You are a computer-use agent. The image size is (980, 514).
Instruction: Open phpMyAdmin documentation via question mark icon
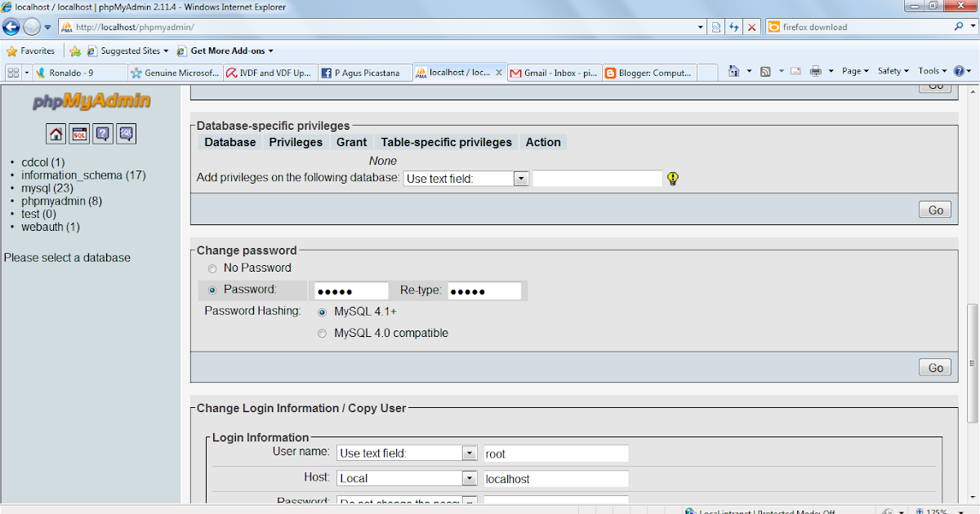click(103, 133)
